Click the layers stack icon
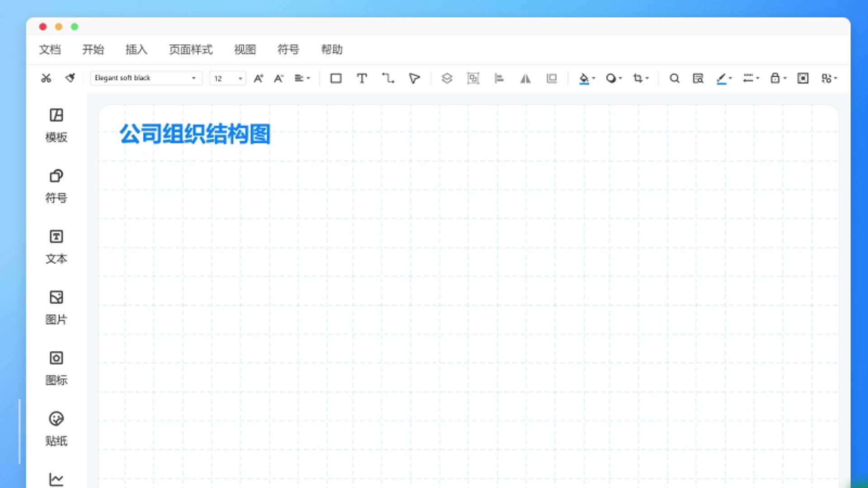 pos(447,78)
